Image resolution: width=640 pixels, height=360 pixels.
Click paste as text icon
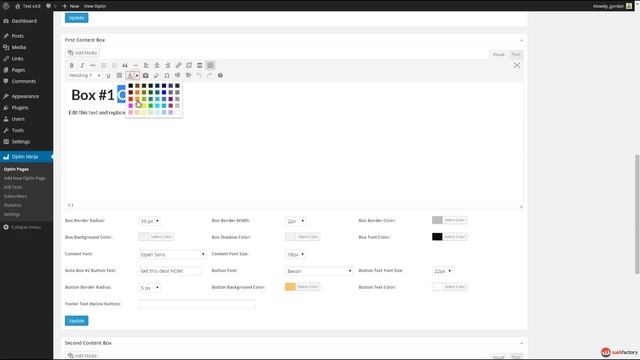click(146, 76)
